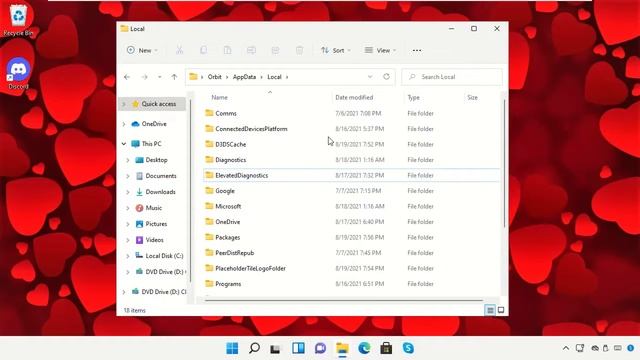Viewport: 640px width, 360px height.
Task: Click the Delete trash icon
Action: click(x=300, y=50)
